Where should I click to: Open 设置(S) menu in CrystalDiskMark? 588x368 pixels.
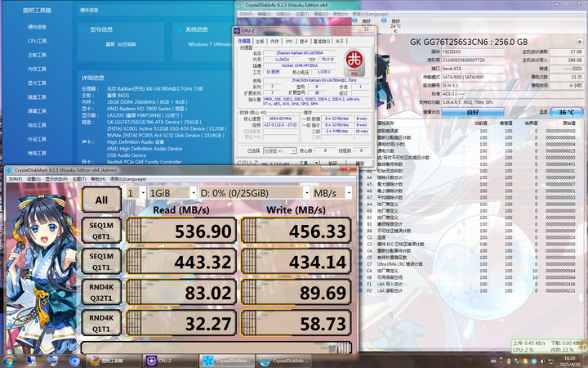pos(33,179)
